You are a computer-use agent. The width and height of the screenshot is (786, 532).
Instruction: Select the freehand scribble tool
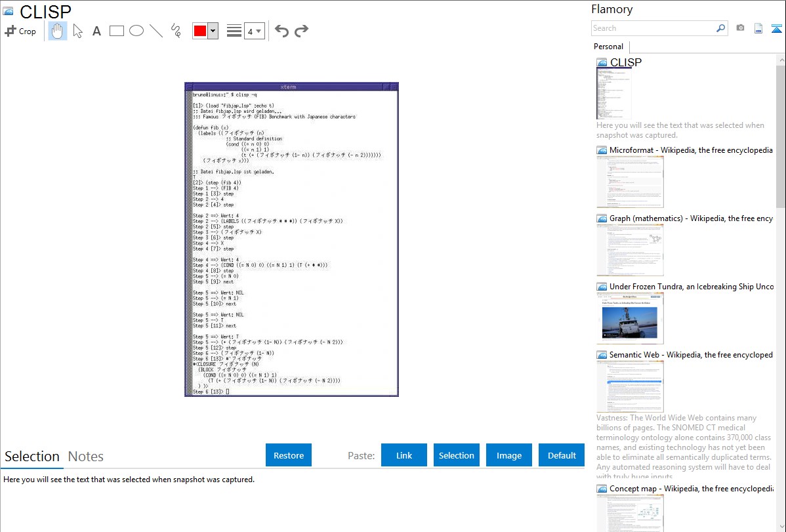tap(176, 31)
